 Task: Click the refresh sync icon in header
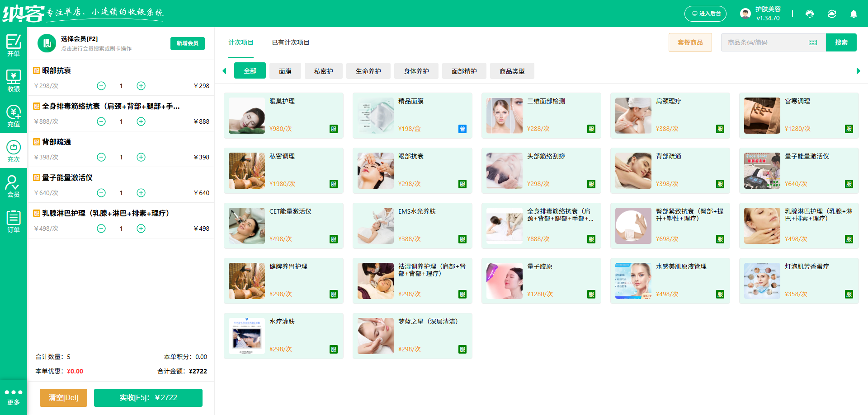[x=832, y=14]
